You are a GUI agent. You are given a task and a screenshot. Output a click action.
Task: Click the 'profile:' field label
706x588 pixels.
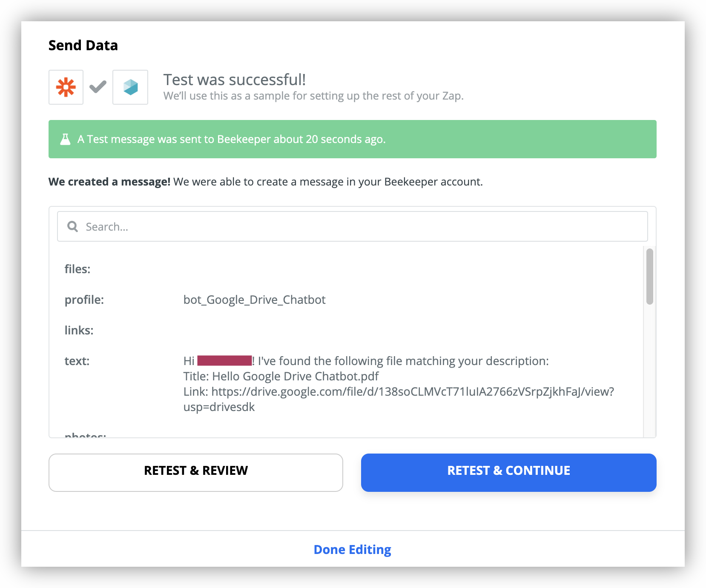point(84,300)
